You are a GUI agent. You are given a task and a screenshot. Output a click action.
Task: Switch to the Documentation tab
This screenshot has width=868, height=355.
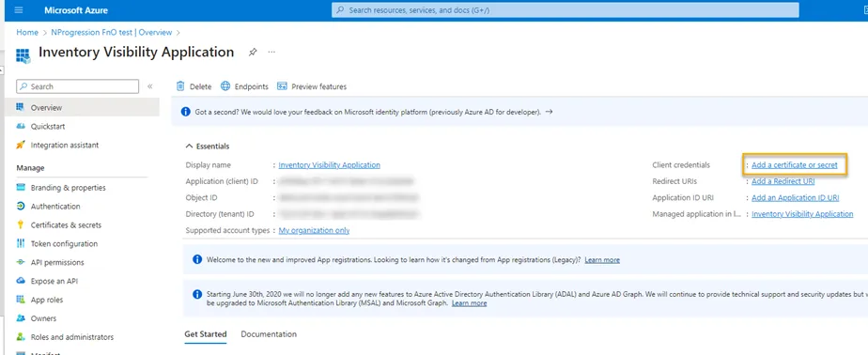click(269, 334)
